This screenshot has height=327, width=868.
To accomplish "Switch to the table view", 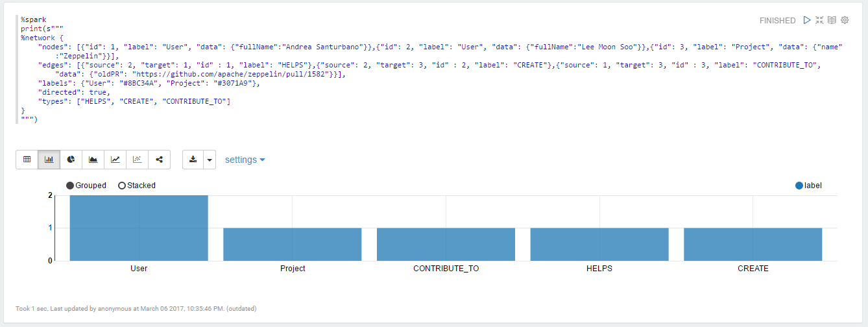I will (27, 160).
